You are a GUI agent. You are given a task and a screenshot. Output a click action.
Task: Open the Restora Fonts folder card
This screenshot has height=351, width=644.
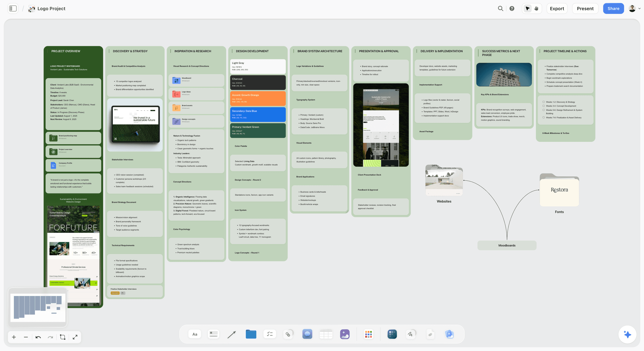[559, 190]
